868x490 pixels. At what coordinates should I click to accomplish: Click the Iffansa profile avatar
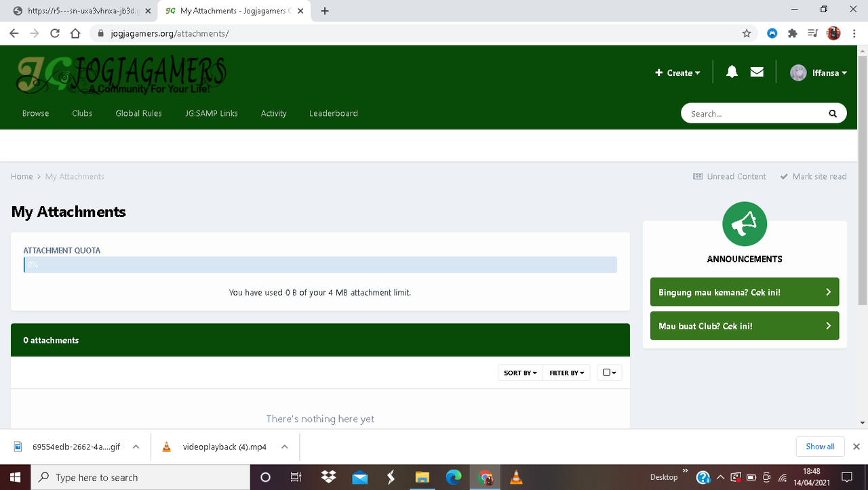tap(798, 73)
